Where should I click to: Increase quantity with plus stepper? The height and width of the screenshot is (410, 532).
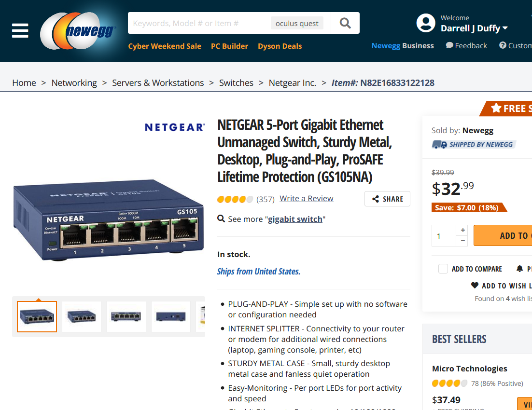click(463, 230)
